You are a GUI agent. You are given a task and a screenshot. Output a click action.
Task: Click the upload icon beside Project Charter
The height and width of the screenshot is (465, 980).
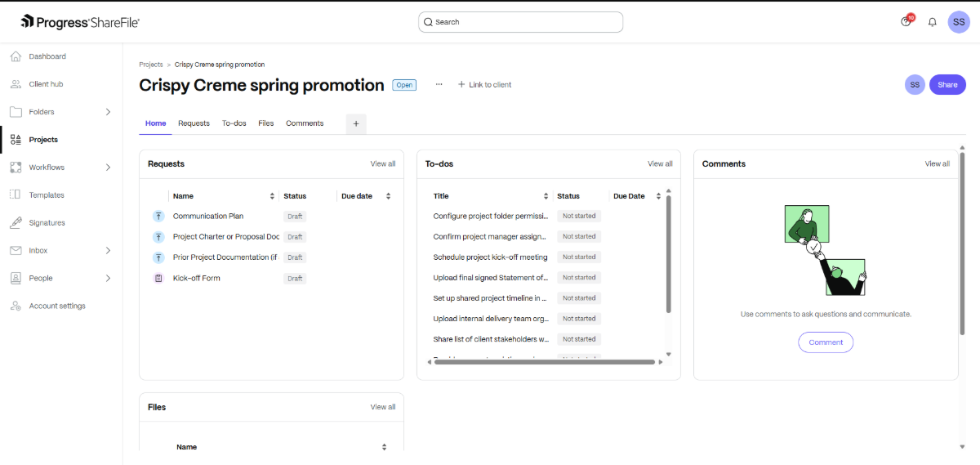158,237
